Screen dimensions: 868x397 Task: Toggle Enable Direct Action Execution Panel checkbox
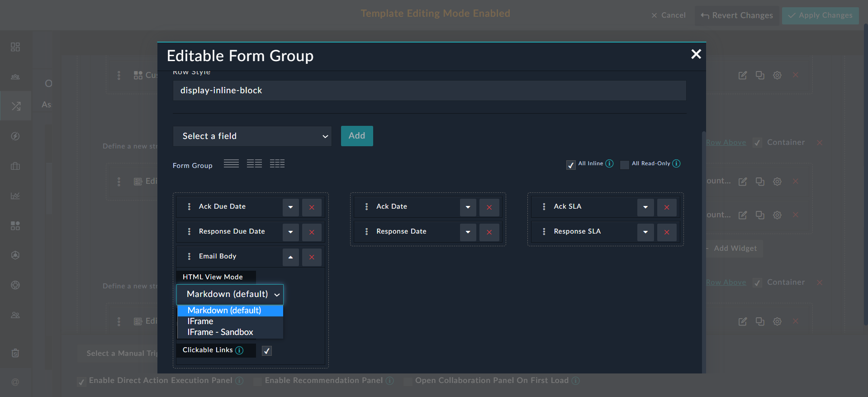pos(81,382)
